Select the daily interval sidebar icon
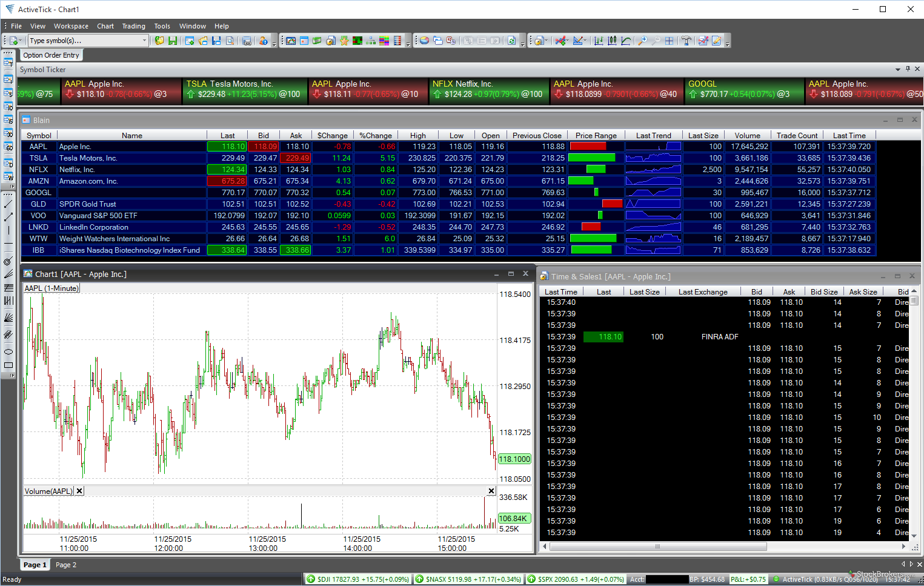This screenshot has height=586, width=924. (8, 163)
